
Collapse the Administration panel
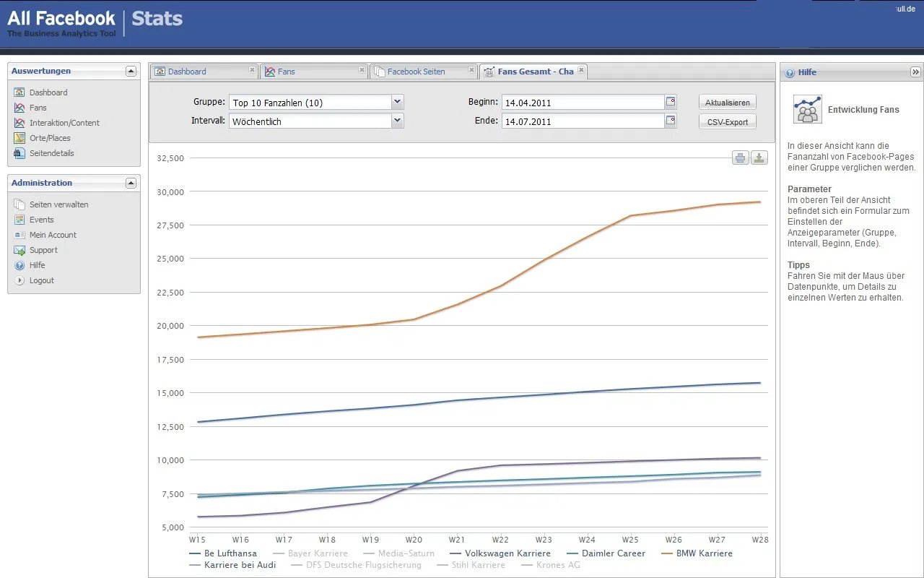131,183
